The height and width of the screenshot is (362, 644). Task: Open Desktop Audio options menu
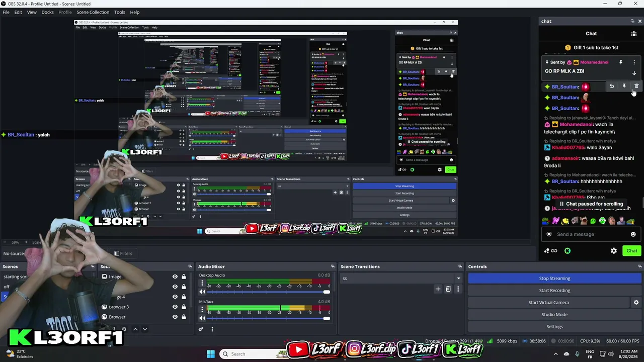202,283
